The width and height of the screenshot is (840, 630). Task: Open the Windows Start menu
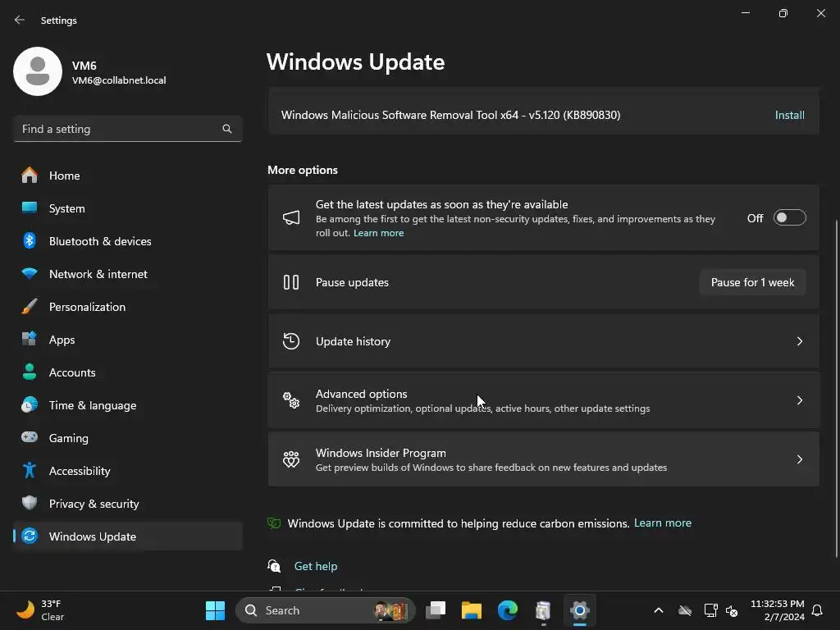[x=216, y=610]
